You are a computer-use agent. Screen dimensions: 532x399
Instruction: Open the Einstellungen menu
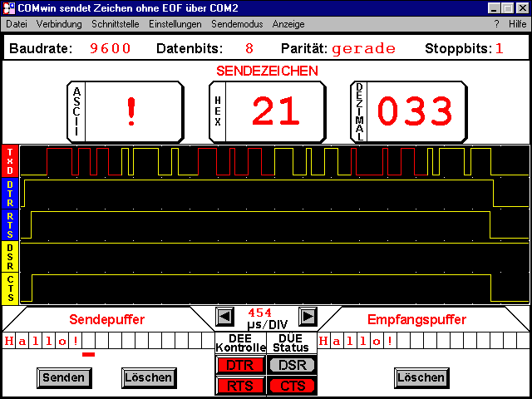[x=175, y=24]
